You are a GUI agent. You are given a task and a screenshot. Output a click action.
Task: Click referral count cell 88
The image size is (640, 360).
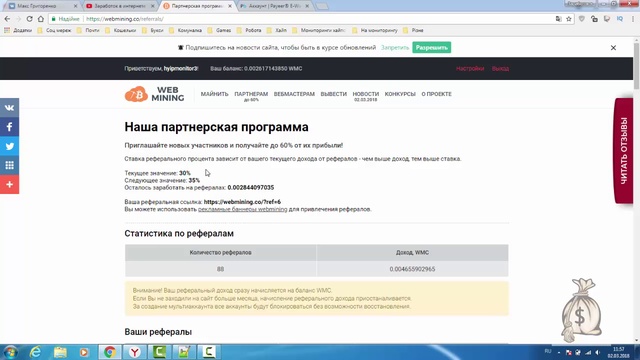point(220,269)
